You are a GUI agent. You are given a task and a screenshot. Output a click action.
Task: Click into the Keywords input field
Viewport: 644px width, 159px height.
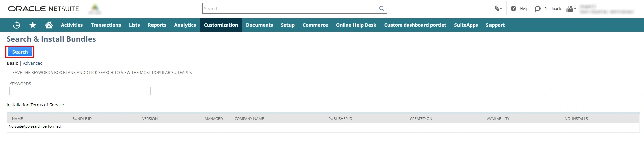[80, 91]
